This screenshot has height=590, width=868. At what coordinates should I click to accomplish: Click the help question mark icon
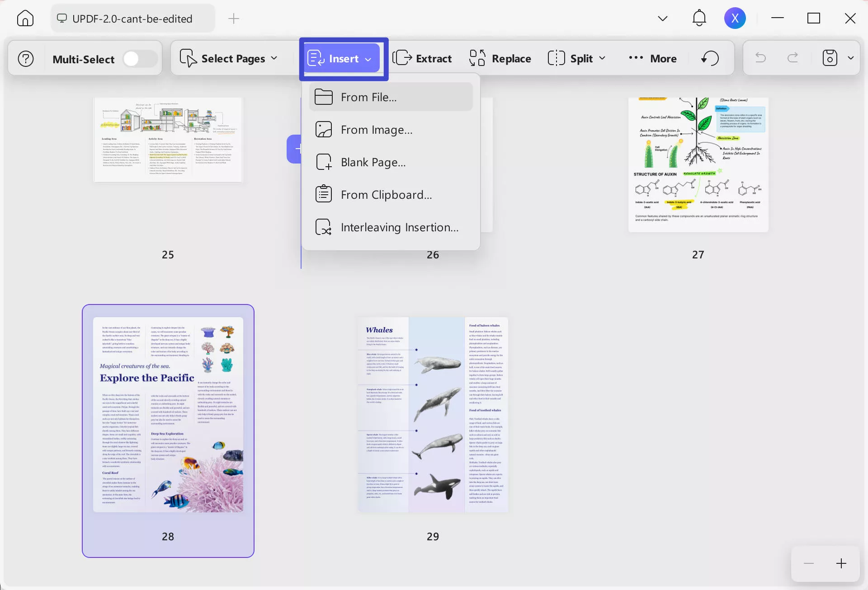point(26,58)
